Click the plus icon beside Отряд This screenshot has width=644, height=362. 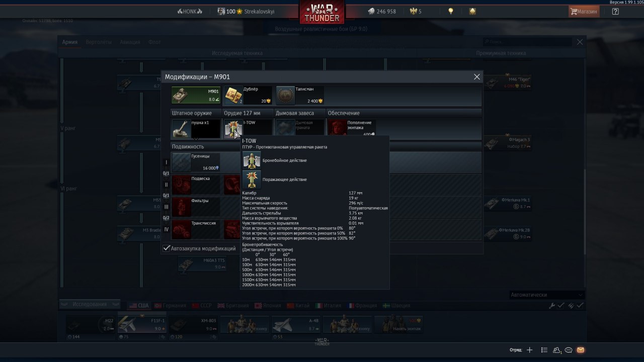click(529, 350)
